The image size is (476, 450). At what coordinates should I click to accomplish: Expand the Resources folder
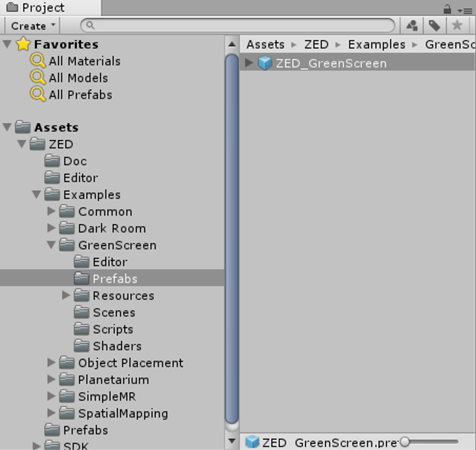click(x=66, y=295)
